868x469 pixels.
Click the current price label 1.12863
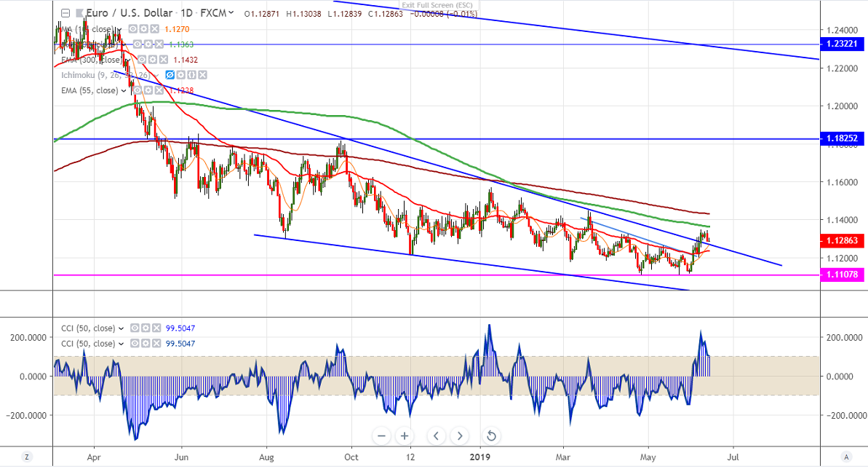click(842, 240)
